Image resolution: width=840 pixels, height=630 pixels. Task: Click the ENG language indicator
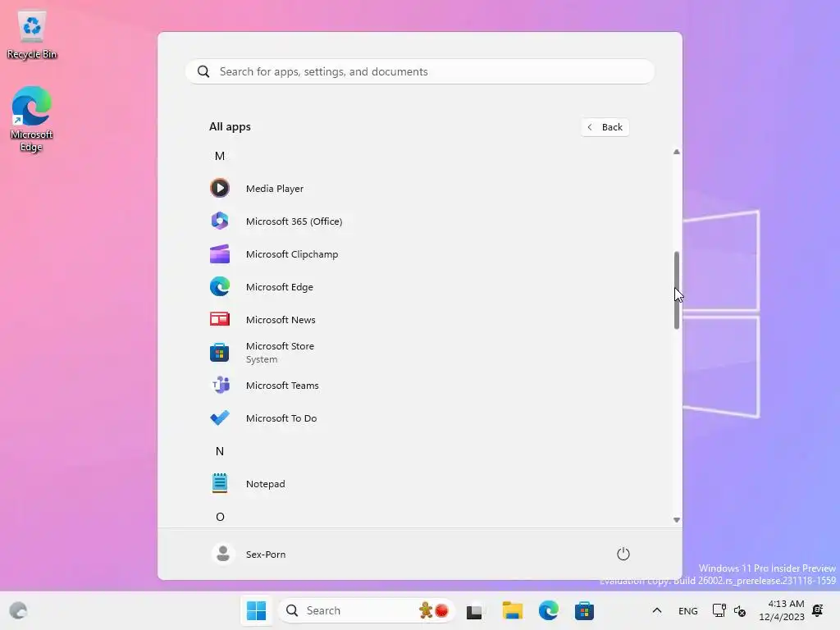[688, 610]
